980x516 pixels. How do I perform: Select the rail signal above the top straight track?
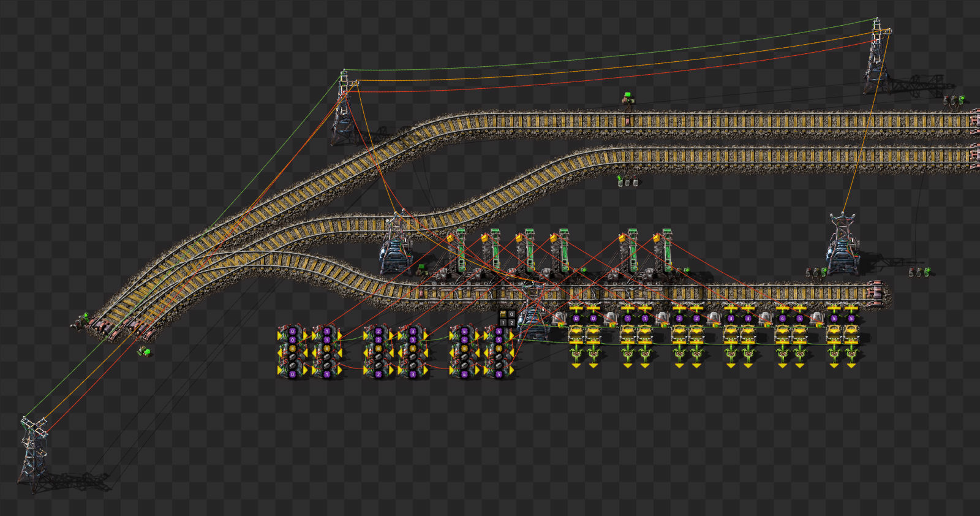(x=627, y=97)
